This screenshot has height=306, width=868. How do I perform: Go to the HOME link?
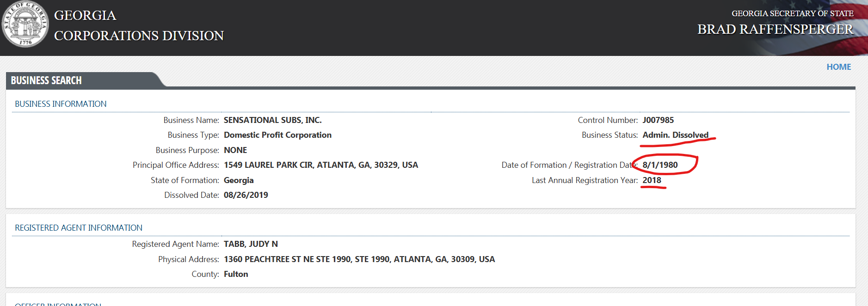click(838, 67)
